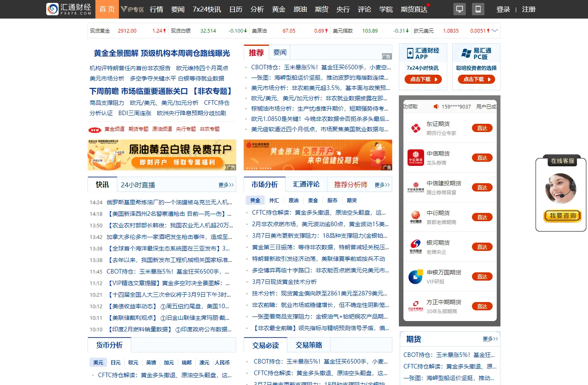Click 直达 button for 东证期货
This screenshot has width=588, height=385.
482,128
